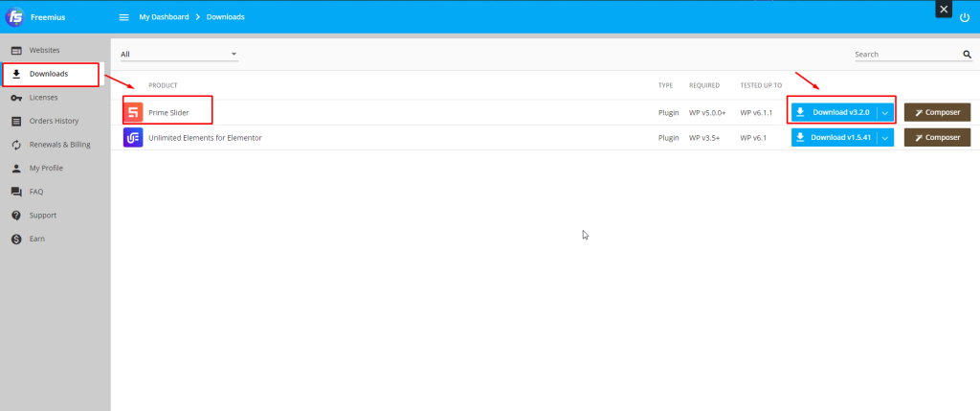Click Download v3.2.0 button
This screenshot has width=980, height=411.
[x=835, y=113]
